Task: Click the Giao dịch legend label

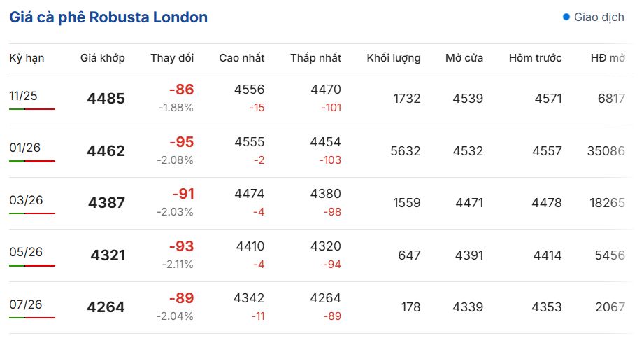Action: click(x=599, y=17)
